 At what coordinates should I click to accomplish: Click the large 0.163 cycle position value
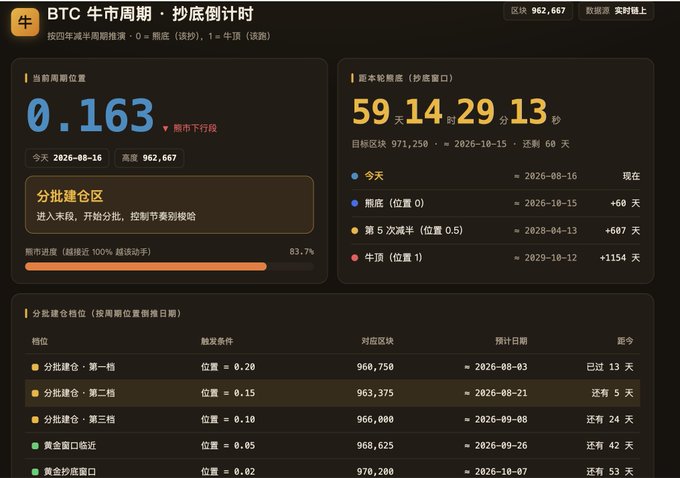[x=90, y=115]
